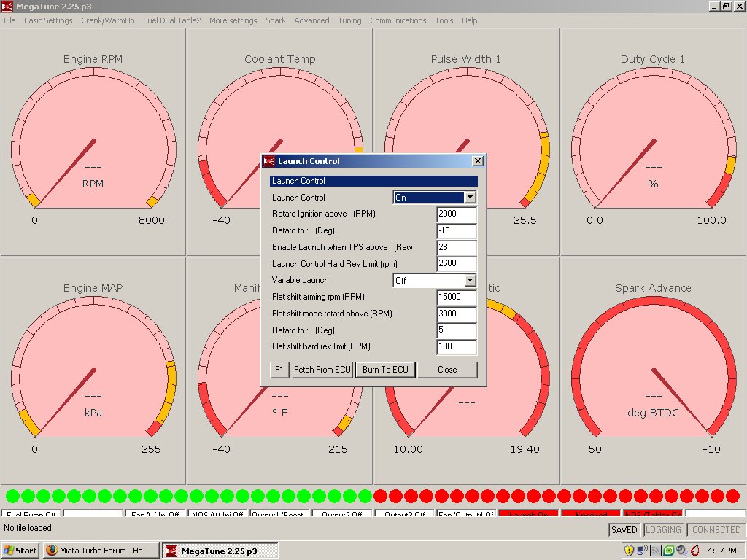Click the Flat shift arming rpm field
The width and height of the screenshot is (747, 560).
coord(456,297)
